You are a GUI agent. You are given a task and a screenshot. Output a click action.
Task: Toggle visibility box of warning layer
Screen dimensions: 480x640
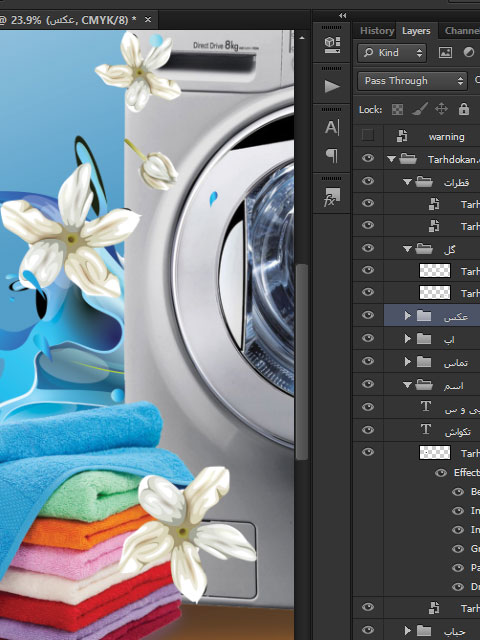pos(368,135)
